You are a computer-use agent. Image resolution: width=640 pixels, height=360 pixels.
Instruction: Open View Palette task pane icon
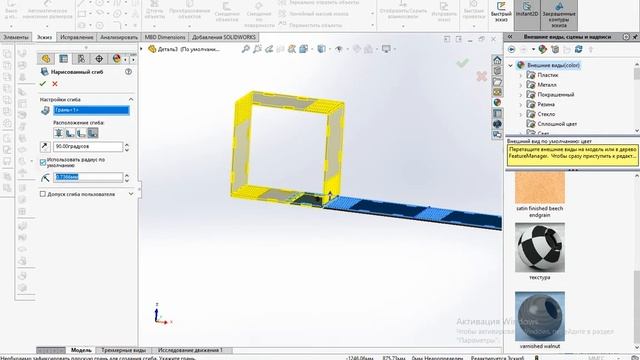click(x=497, y=92)
